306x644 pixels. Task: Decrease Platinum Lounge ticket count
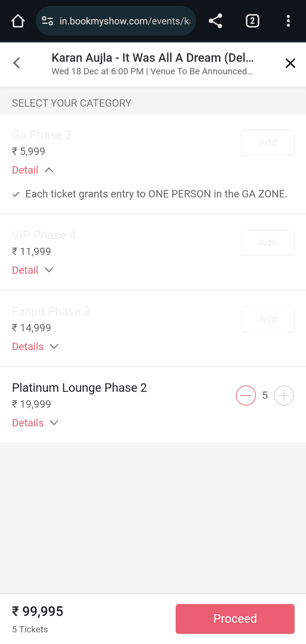click(246, 396)
